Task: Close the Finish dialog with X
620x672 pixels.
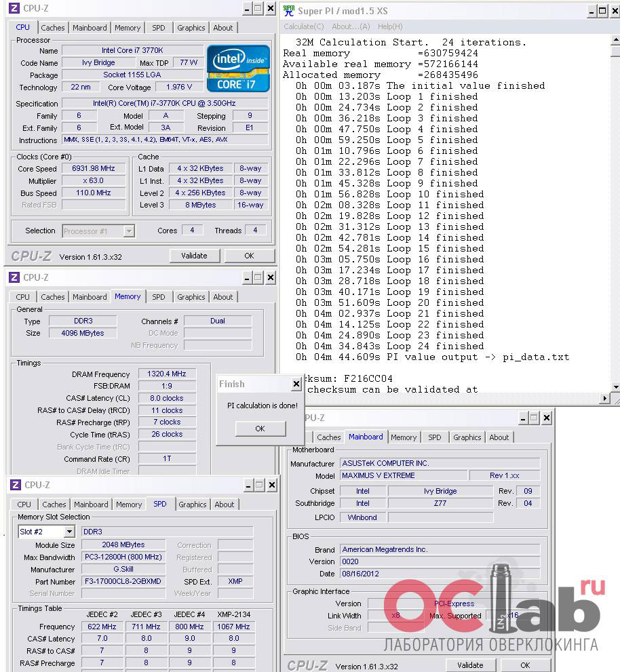Action: pos(296,384)
